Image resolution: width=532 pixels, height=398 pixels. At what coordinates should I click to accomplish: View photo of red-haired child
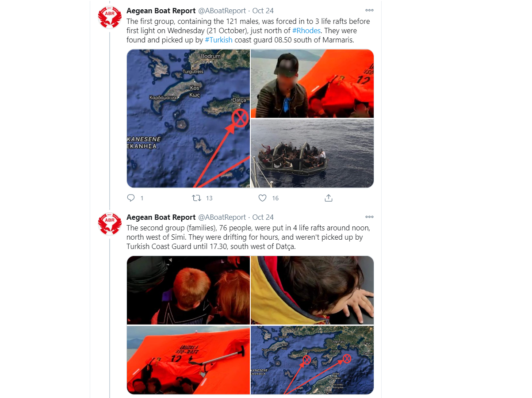[x=188, y=290]
